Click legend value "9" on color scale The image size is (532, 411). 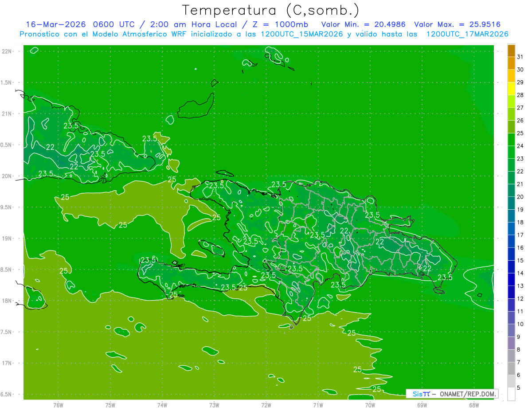[519, 337]
